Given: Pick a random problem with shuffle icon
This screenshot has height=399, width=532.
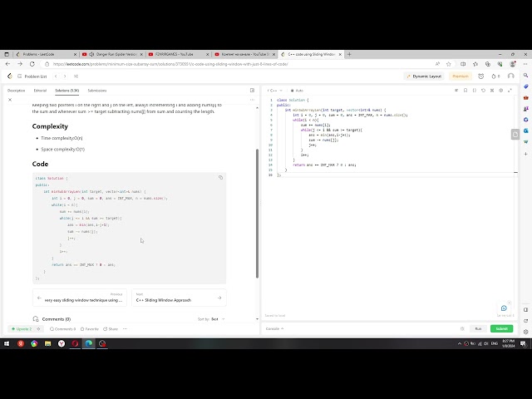Looking at the screenshot, I should tap(76, 76).
